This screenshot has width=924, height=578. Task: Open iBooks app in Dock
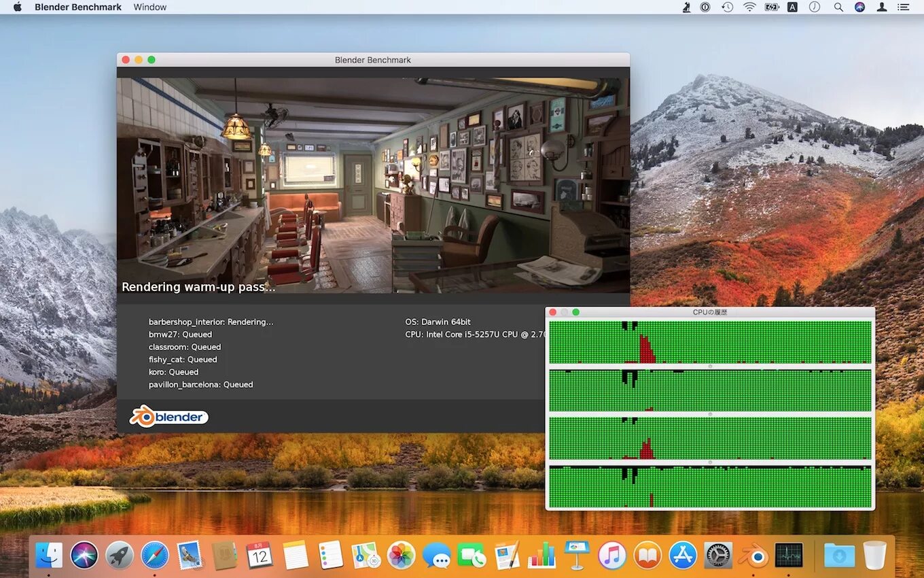point(647,555)
